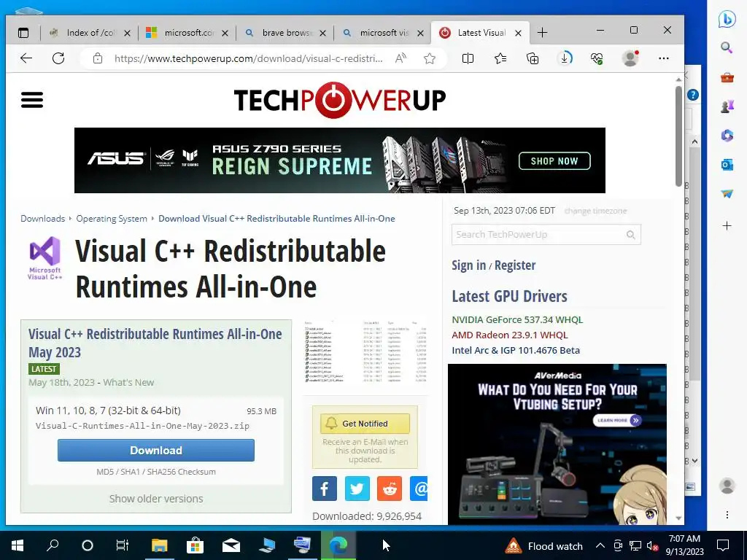Open the Edge profile avatar

coord(630,58)
